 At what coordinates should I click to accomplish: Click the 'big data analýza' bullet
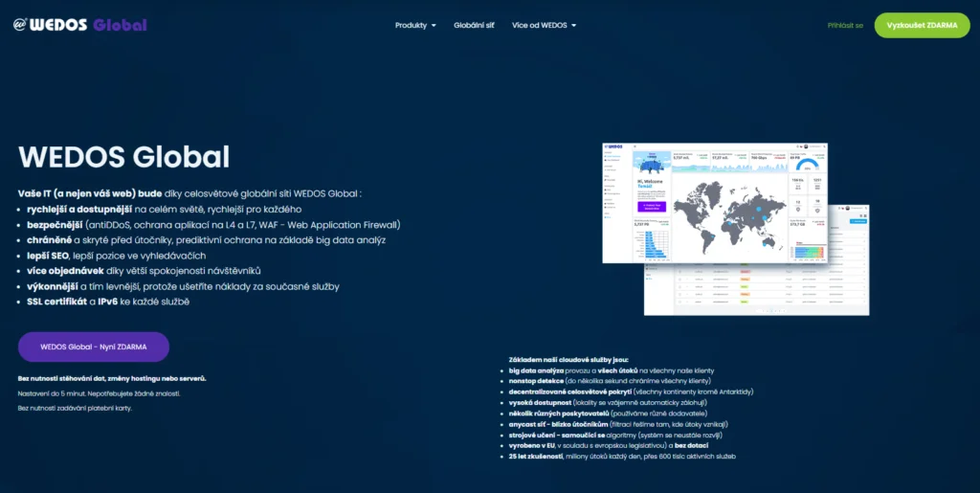pos(612,371)
